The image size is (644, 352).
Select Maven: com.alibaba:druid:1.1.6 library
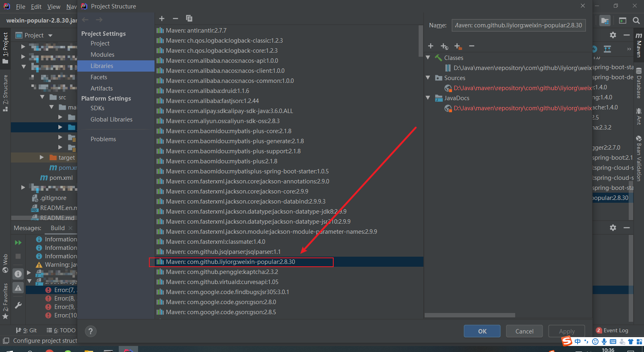coord(289,91)
